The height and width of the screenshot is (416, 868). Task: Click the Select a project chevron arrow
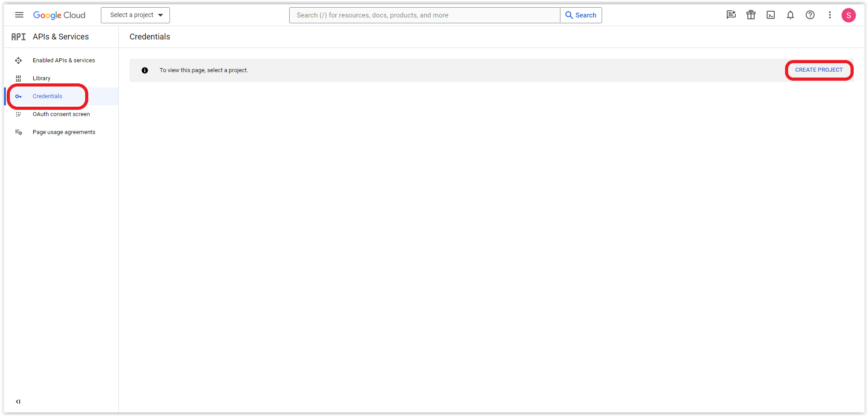point(161,15)
